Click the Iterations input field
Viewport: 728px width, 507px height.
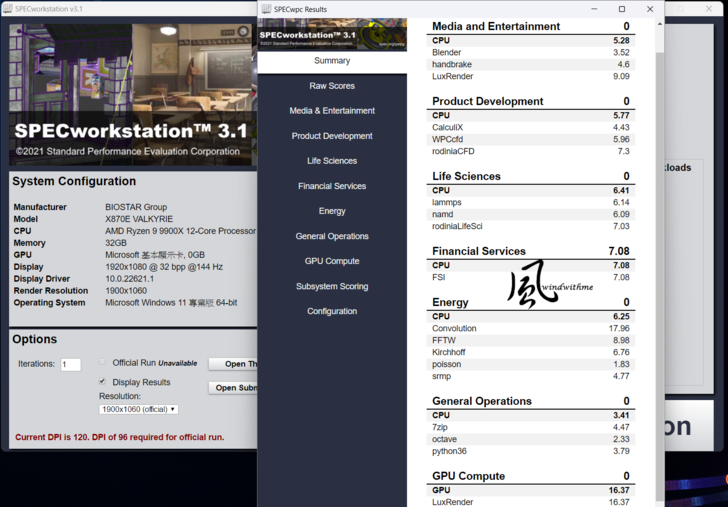[x=71, y=364]
